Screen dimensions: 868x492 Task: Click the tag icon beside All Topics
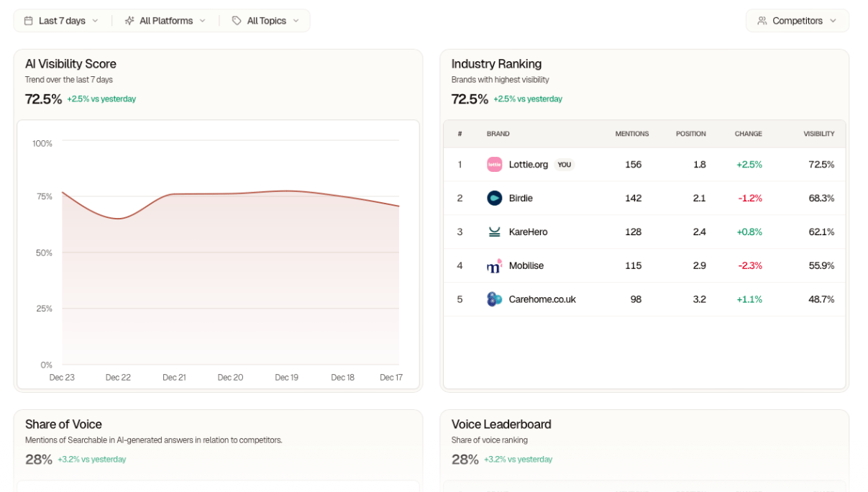click(x=237, y=21)
